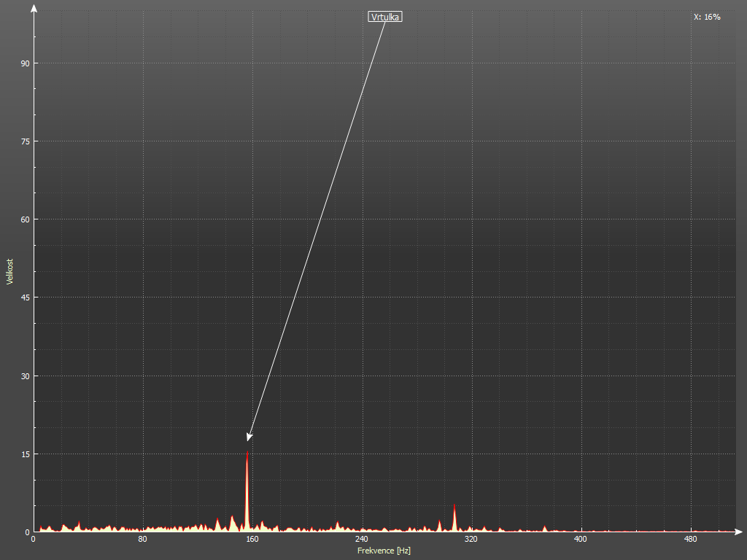The height and width of the screenshot is (560, 747).
Task: Click the arrowhead atop the vertical axis
Action: [x=34, y=8]
